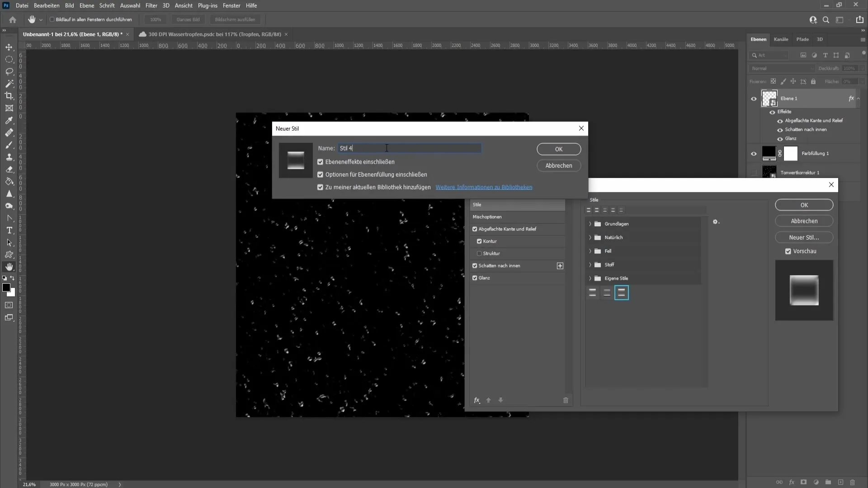Screen dimensions: 868x488
Task: Switch to the Pfade tab
Action: tap(802, 39)
